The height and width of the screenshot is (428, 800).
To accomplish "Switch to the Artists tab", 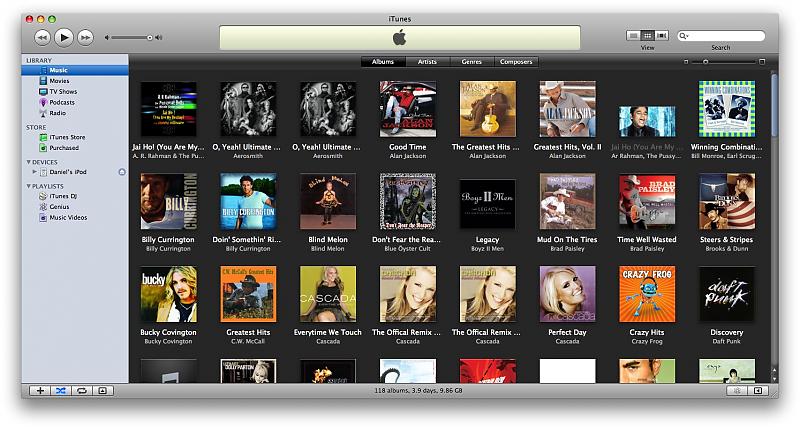I will coord(427,62).
